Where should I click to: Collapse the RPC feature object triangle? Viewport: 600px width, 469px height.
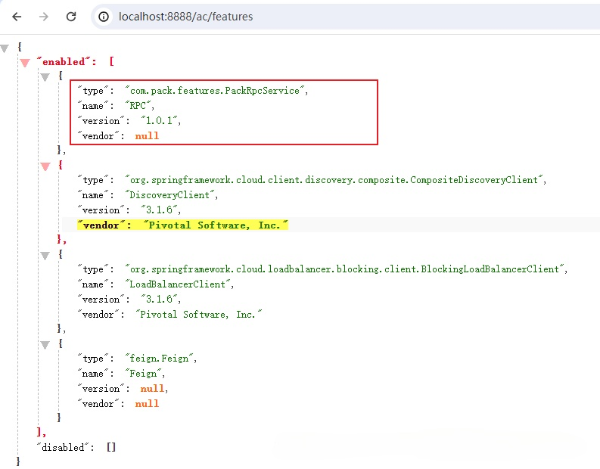[45, 77]
